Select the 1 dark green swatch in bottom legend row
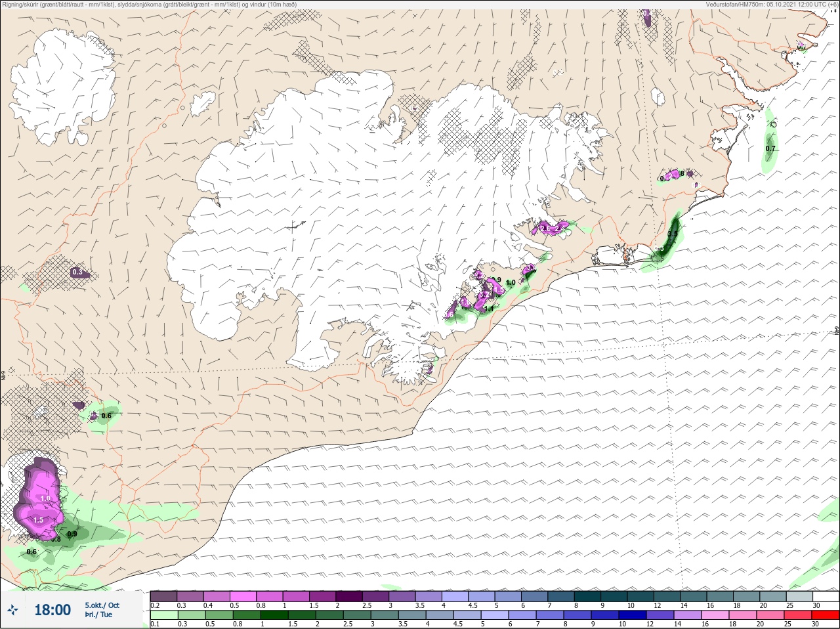840x629 pixels. click(x=274, y=615)
